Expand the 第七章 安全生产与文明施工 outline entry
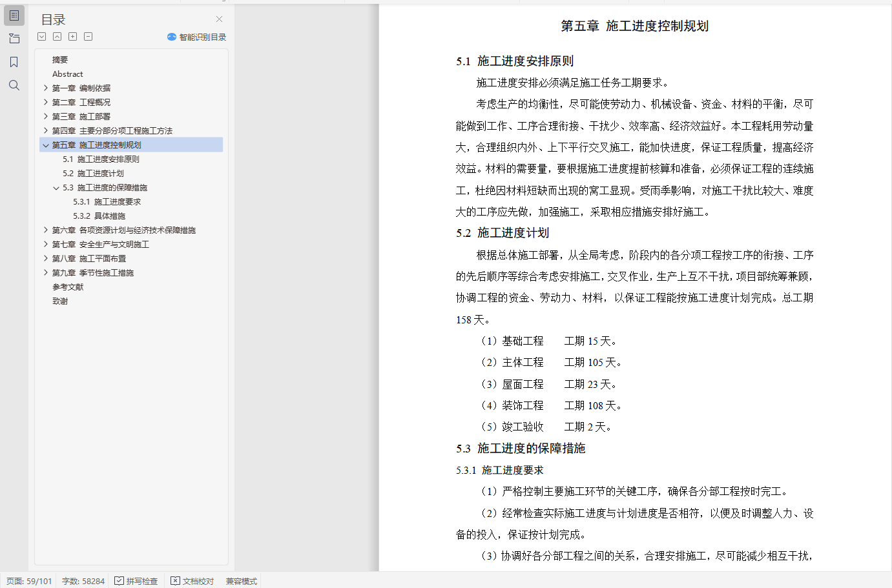Viewport: 892px width, 588px height. (x=46, y=244)
